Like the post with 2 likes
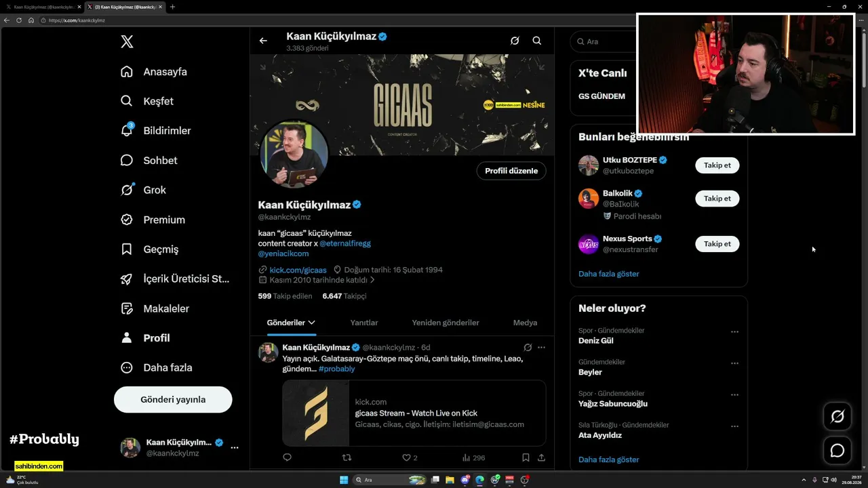This screenshot has width=868, height=488. (410, 457)
